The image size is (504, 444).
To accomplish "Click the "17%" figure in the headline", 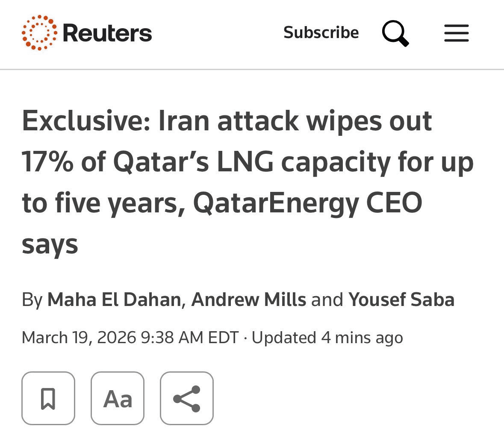I will [47, 162].
